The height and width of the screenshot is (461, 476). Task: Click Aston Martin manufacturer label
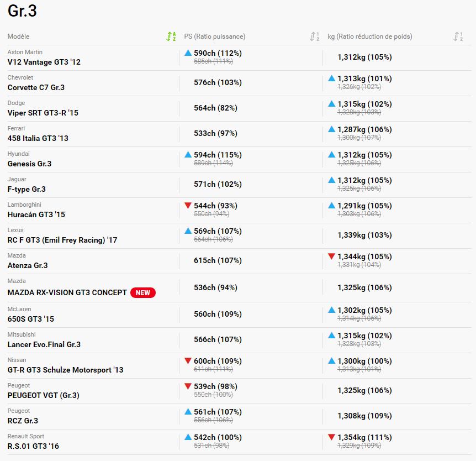(x=25, y=53)
